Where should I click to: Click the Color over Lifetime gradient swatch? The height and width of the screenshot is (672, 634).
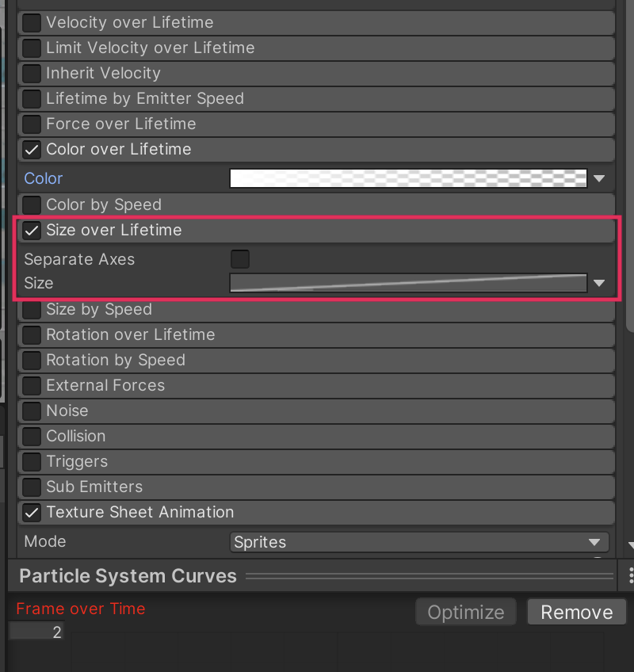[407, 178]
